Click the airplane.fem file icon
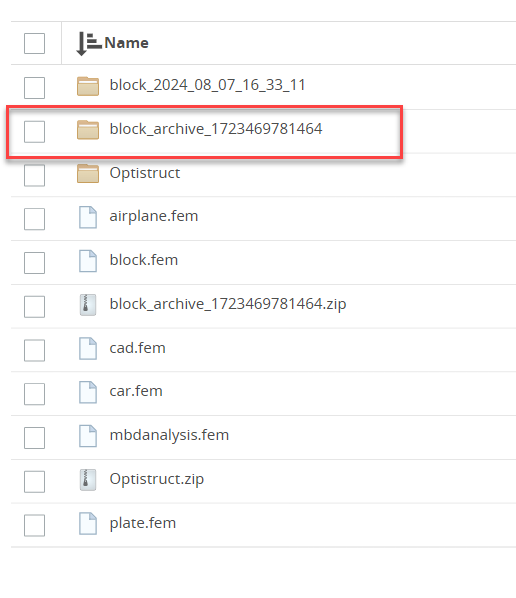 coord(88,217)
